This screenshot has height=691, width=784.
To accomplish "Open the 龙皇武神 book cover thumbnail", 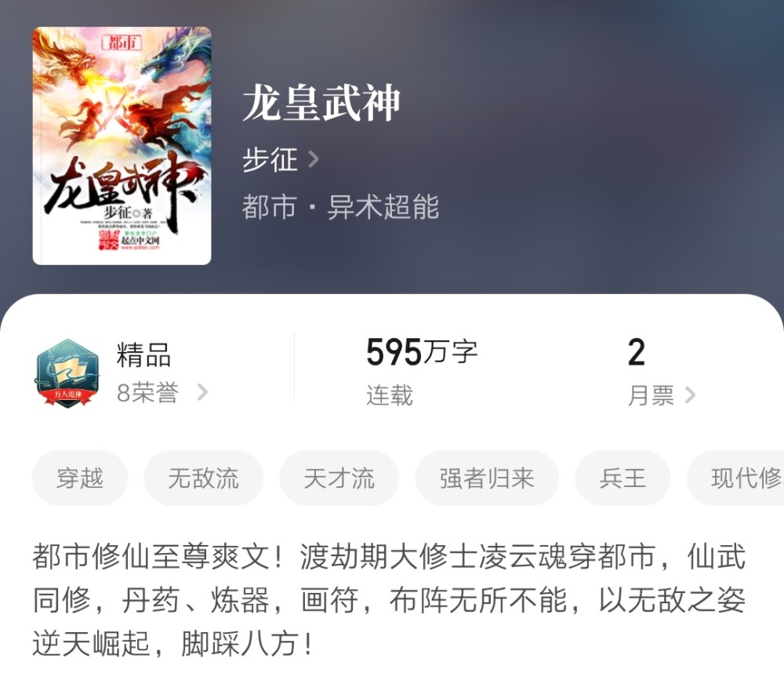I will (x=122, y=146).
